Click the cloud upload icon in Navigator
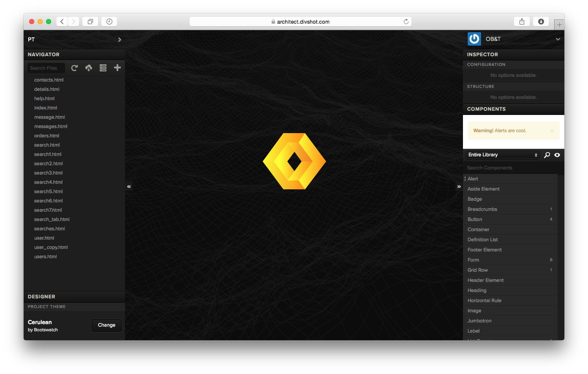 point(89,68)
